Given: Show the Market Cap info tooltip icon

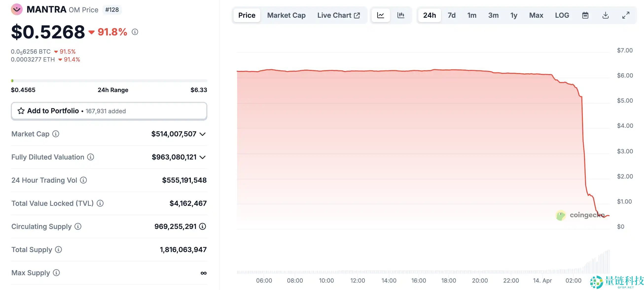Looking at the screenshot, I should click(x=56, y=134).
